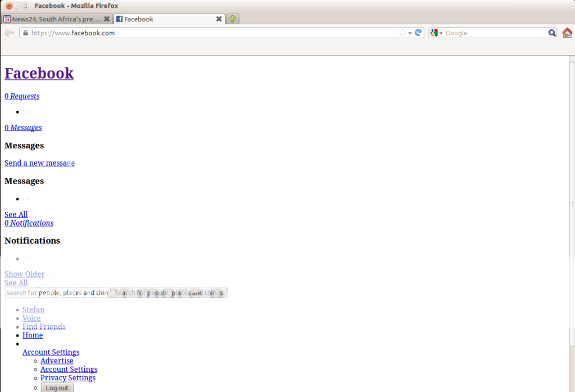The height and width of the screenshot is (392, 575).
Task: Click the Facebook heading link
Action: tap(39, 74)
